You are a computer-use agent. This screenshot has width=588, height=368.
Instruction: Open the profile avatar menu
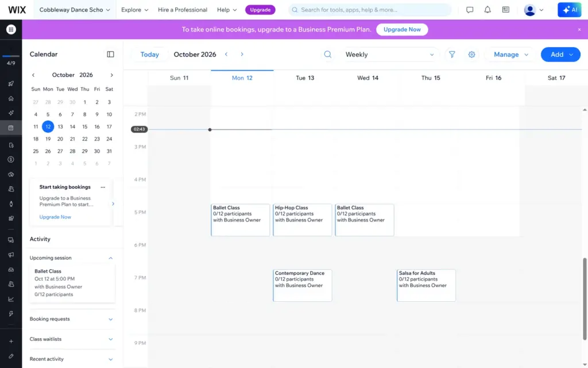pyautogui.click(x=533, y=10)
